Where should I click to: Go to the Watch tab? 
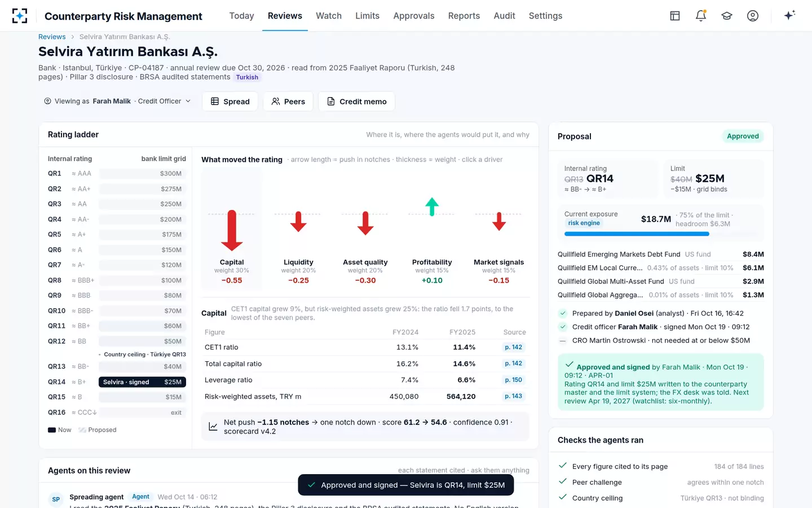[329, 16]
